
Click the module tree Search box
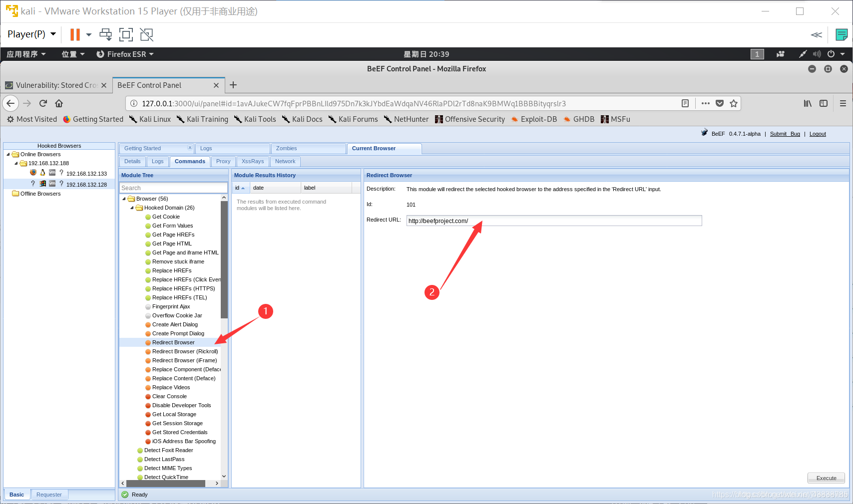(x=173, y=188)
